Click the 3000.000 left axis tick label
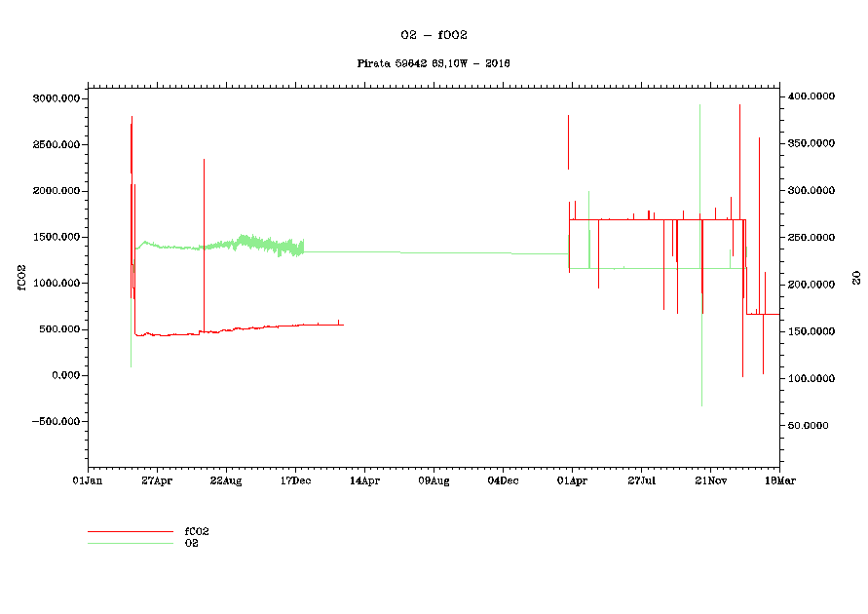Viewport: 868px width, 614px height. tap(56, 98)
